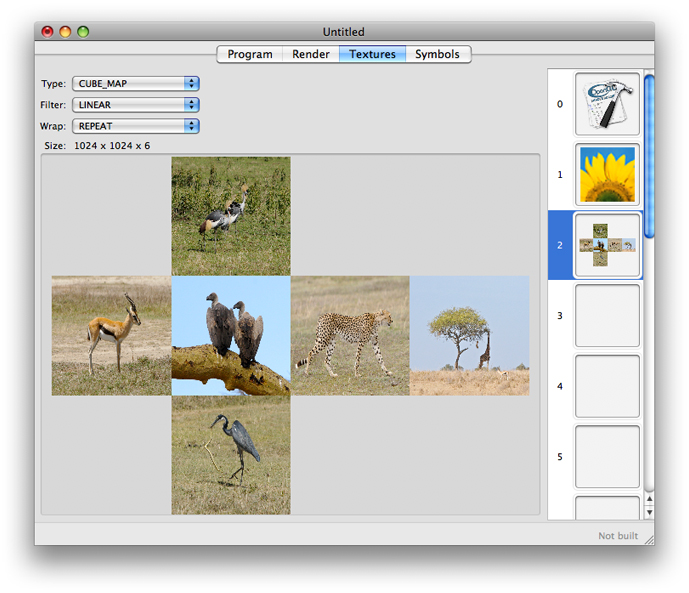Open the Symbols tab

pyautogui.click(x=437, y=54)
